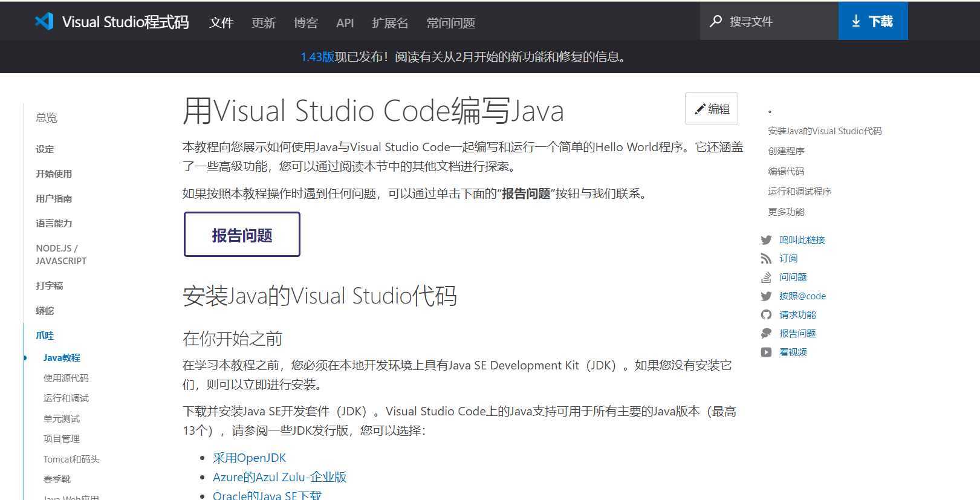Open the API navigation item

click(345, 23)
